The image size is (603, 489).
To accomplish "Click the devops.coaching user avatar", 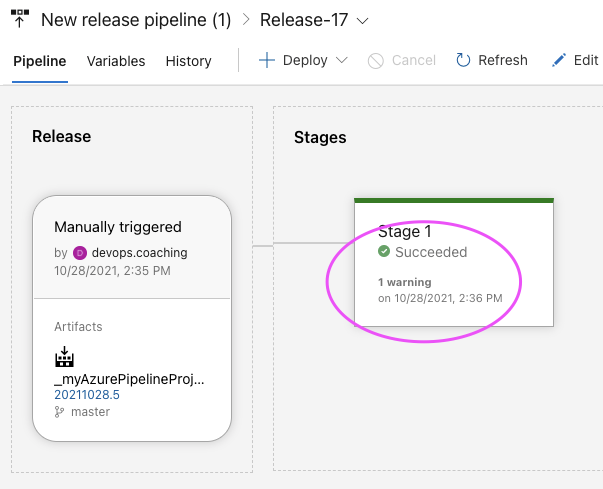I will click(x=80, y=253).
